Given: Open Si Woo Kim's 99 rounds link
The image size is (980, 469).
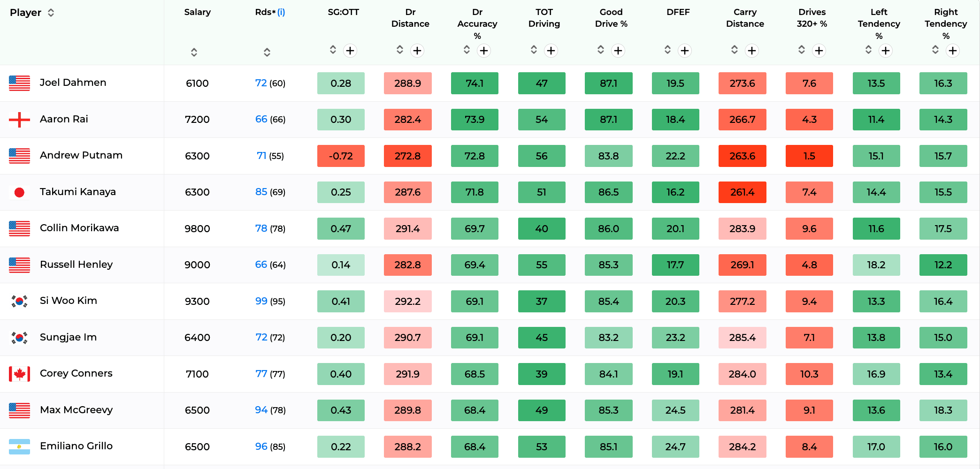Looking at the screenshot, I should pos(261,301).
